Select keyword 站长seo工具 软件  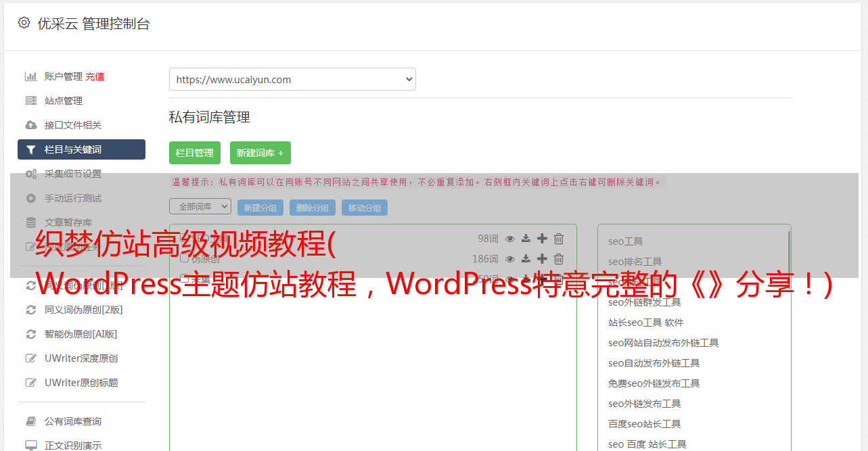(646, 323)
